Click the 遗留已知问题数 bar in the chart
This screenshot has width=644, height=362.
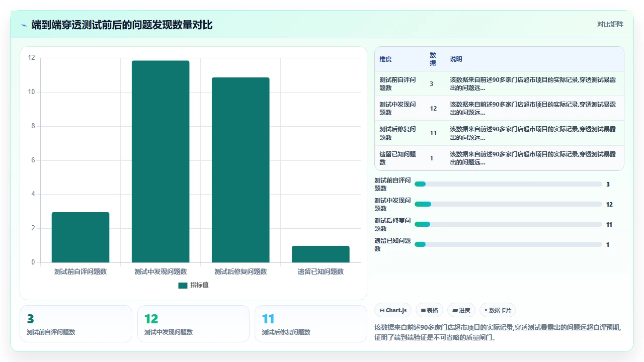tap(320, 254)
